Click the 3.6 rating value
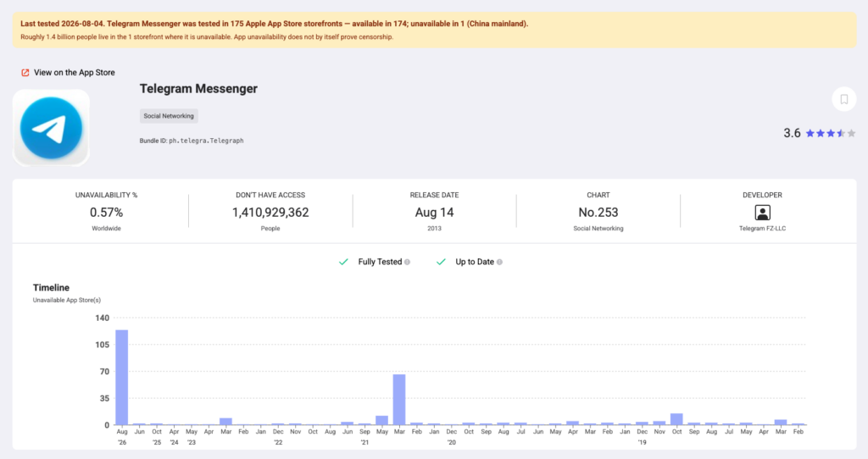Screen dimensions: 868x459 coord(792,133)
